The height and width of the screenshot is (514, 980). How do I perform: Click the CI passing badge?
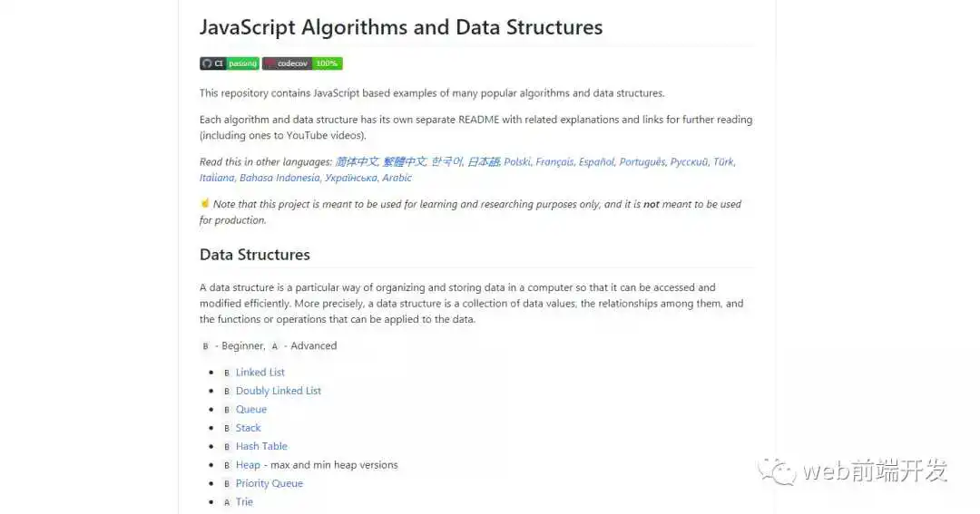[230, 63]
